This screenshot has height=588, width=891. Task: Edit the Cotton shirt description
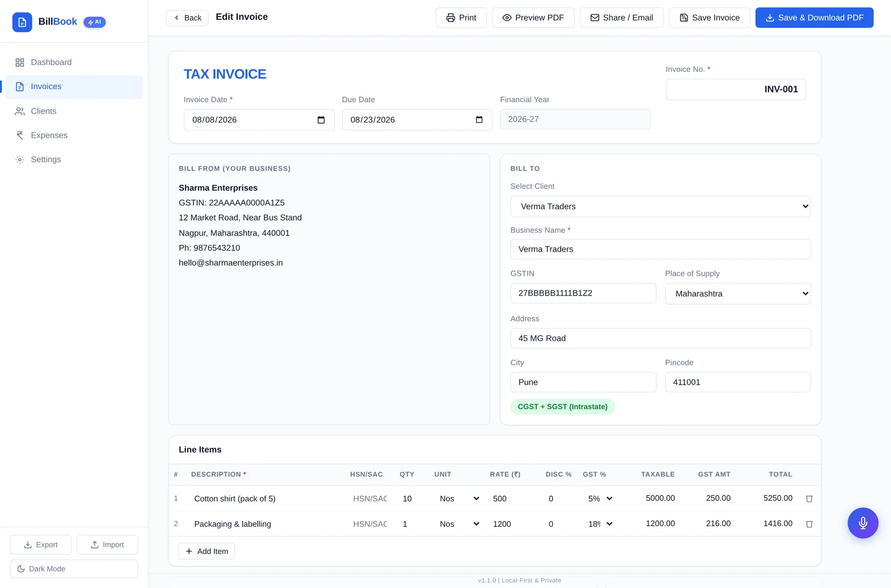[266, 498]
